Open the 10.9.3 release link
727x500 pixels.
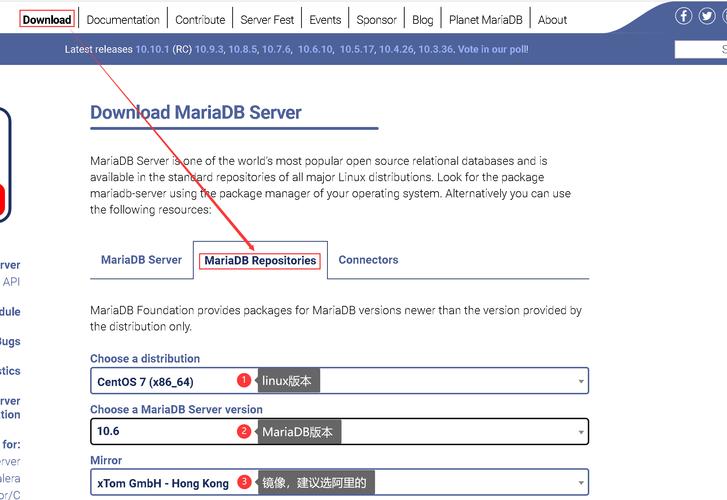[x=209, y=49]
